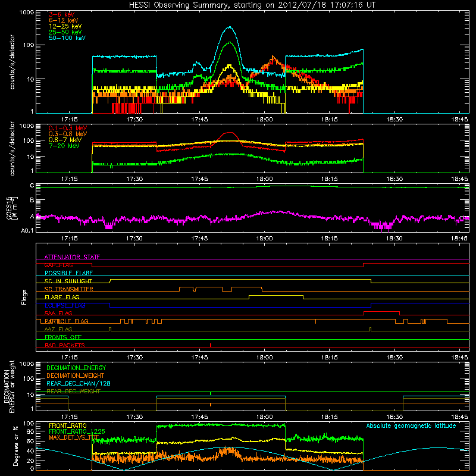Select the REAR_DEC_CHAN/128 legend label
476x476 pixels.
pos(79,383)
